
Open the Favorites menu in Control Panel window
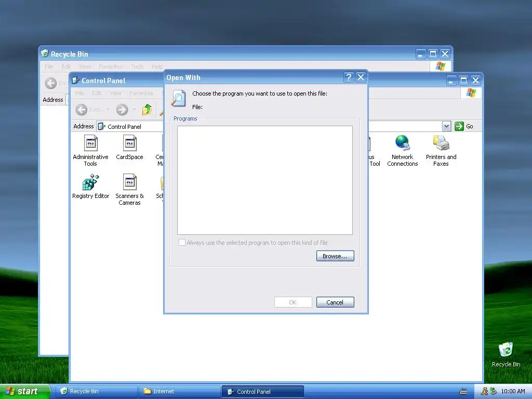(x=141, y=93)
